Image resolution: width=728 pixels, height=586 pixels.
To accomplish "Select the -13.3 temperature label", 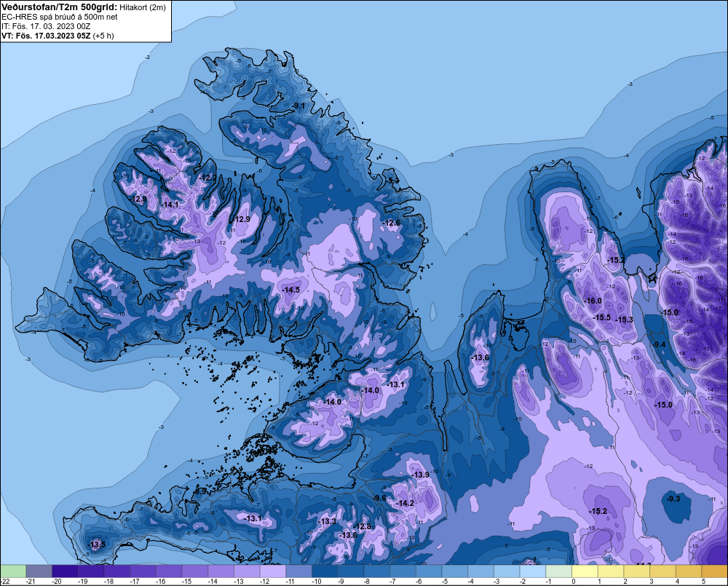I will (x=328, y=521).
